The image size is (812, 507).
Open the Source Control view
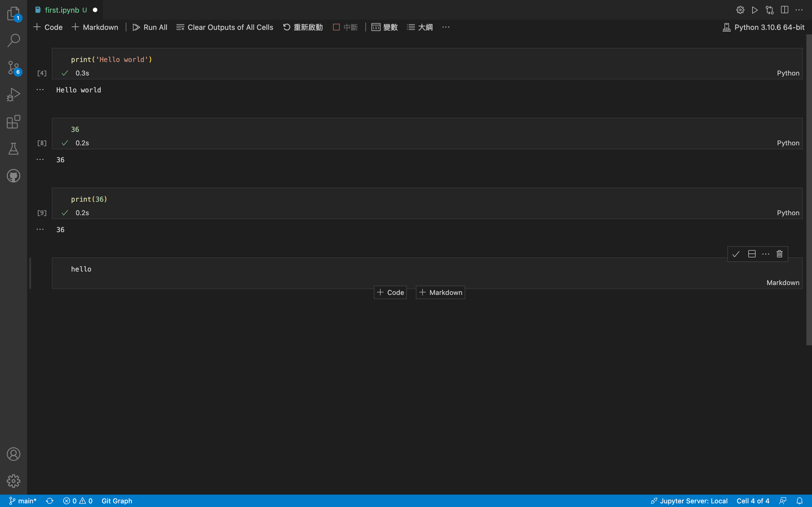[14, 68]
